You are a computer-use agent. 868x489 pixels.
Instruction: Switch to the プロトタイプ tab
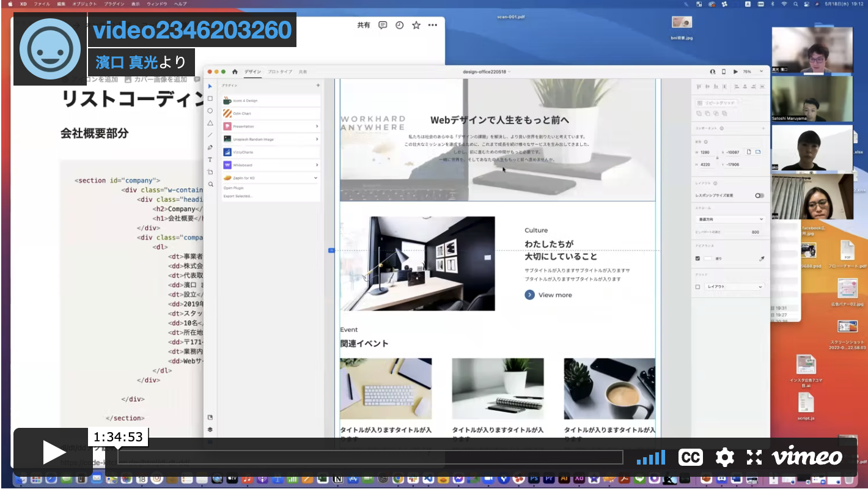(280, 72)
